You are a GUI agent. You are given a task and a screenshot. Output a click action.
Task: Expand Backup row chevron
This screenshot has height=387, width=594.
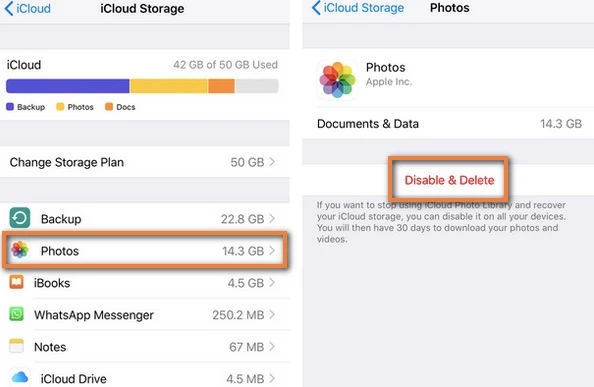point(272,218)
